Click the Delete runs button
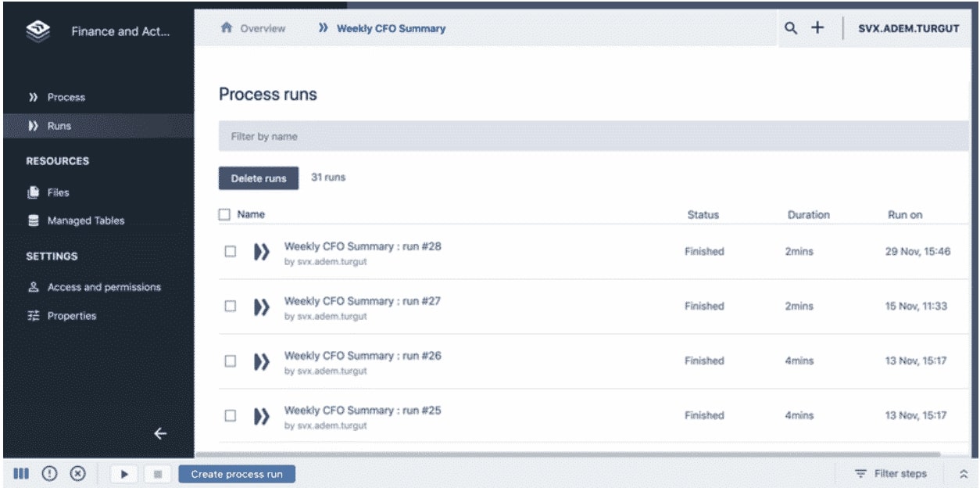This screenshot has height=488, width=980. 259,178
